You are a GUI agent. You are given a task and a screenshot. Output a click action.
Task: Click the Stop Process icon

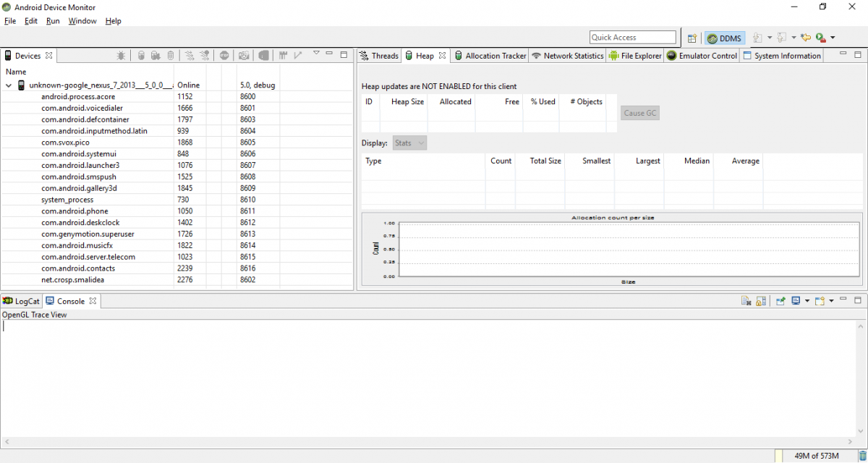click(225, 56)
